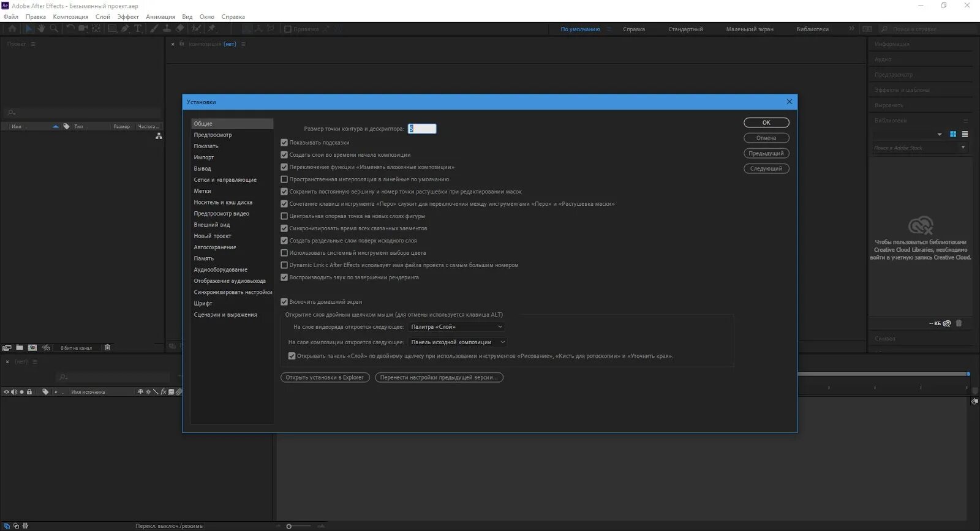Open project settings icon beside bit depth
Screen dimensions: 980x531
[x=46, y=348]
